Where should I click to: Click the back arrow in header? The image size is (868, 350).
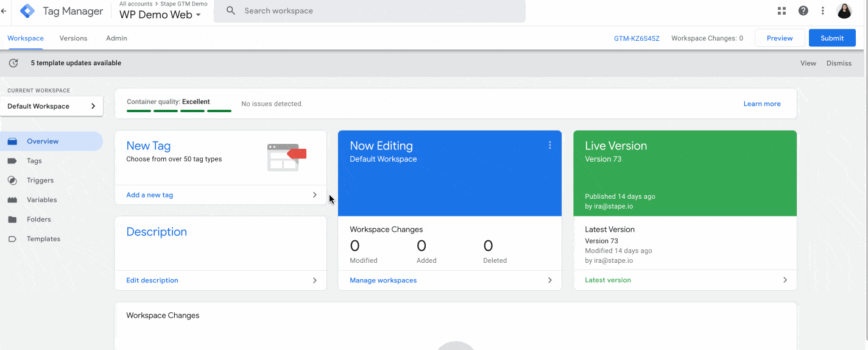point(4,11)
